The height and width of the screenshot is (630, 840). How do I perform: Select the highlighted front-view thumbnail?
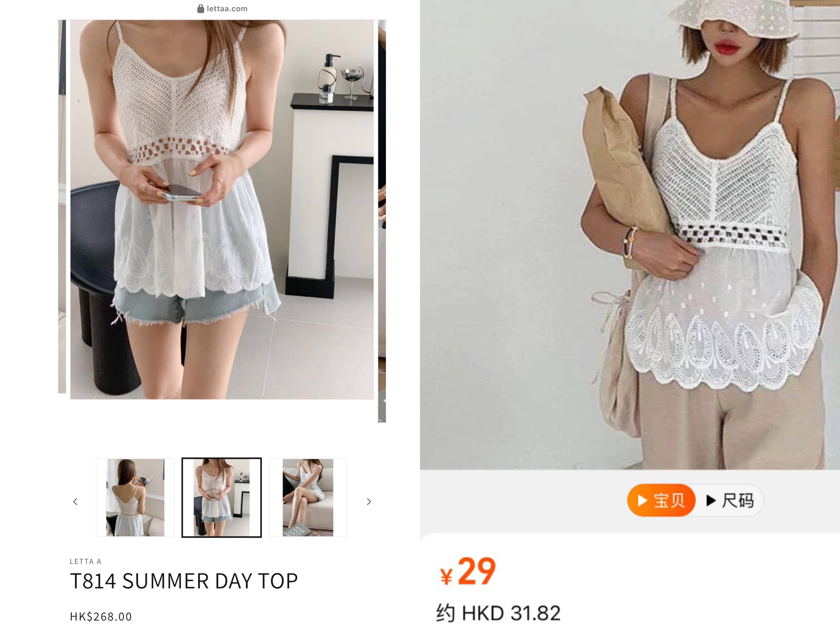(222, 498)
